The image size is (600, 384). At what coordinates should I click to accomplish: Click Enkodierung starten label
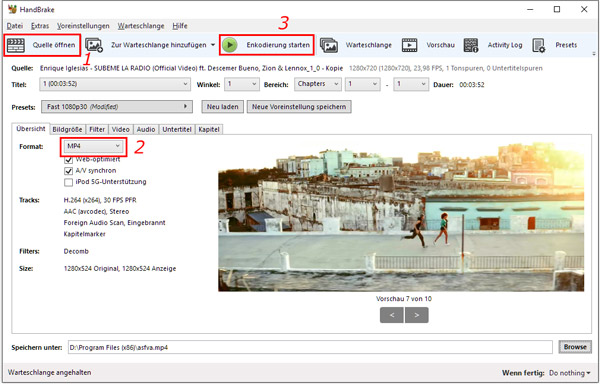click(278, 45)
